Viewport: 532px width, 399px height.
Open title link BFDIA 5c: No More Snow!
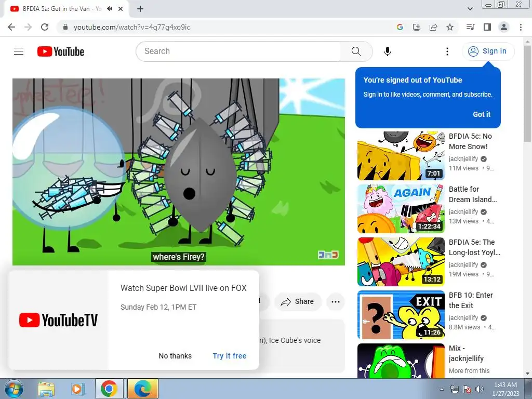[470, 141]
